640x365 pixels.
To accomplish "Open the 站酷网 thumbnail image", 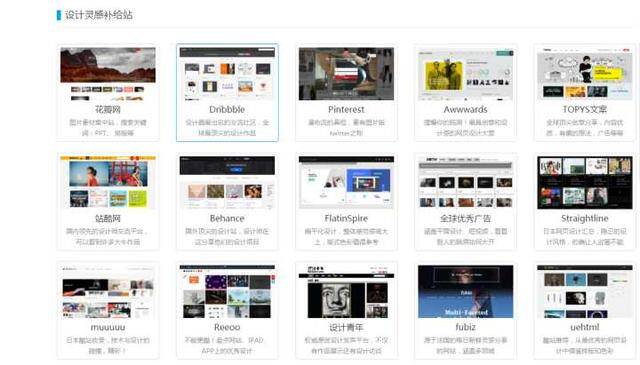I will click(x=108, y=182).
